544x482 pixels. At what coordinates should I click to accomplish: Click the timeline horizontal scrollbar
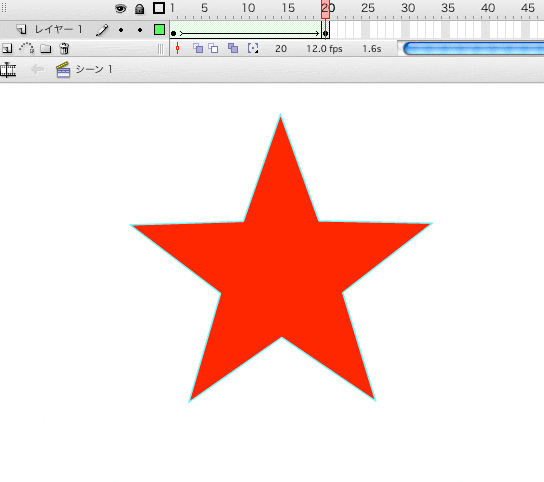(473, 49)
